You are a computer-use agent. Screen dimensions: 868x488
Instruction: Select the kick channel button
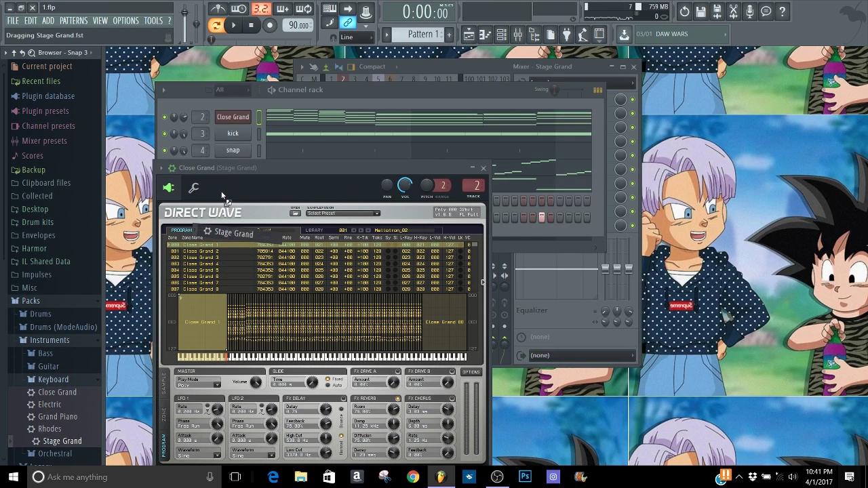[233, 134]
